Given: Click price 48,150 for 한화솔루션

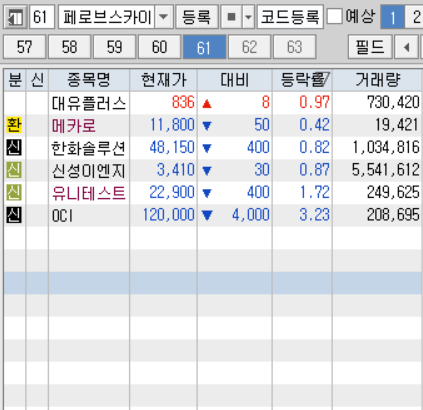Looking at the screenshot, I should point(172,147).
